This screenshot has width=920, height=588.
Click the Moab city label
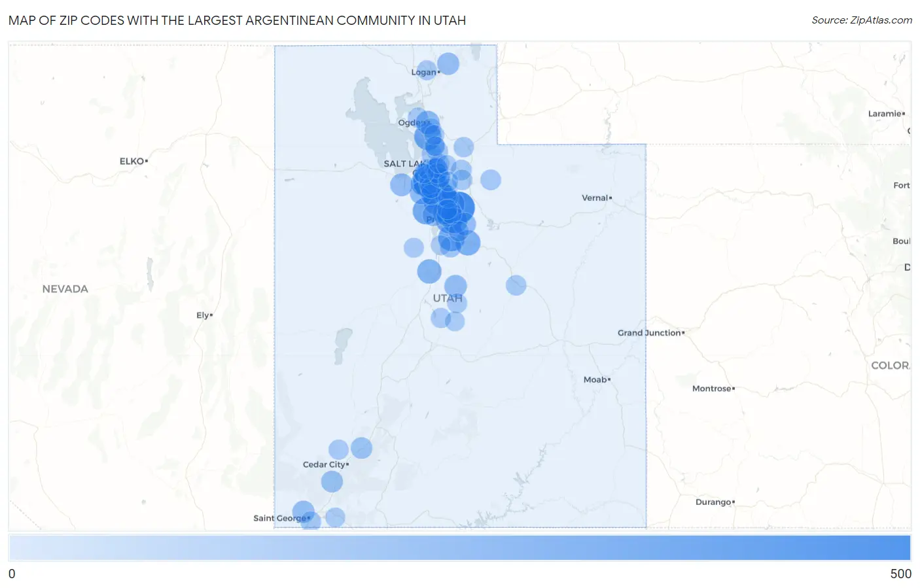[x=595, y=379]
